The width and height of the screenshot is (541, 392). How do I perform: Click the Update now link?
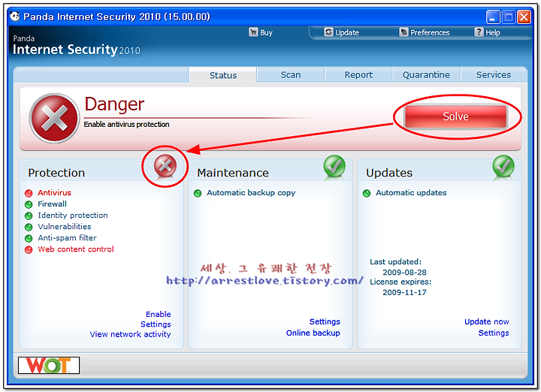click(486, 321)
